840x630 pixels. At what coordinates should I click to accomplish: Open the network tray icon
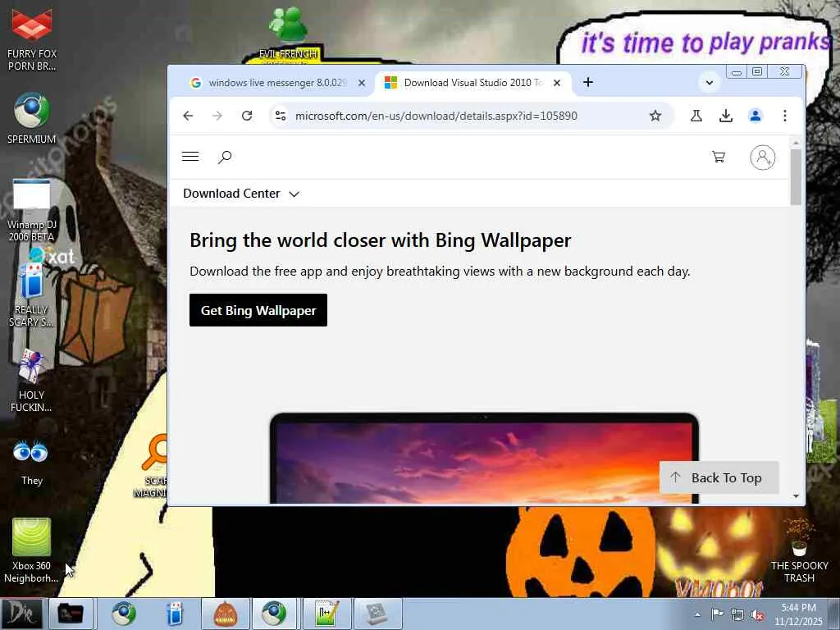click(x=737, y=614)
